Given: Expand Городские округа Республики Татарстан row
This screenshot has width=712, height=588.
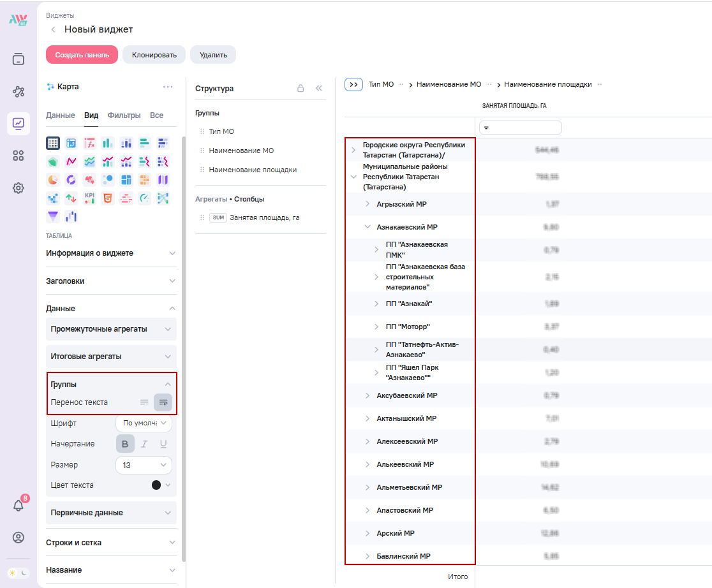Looking at the screenshot, I should [x=353, y=150].
